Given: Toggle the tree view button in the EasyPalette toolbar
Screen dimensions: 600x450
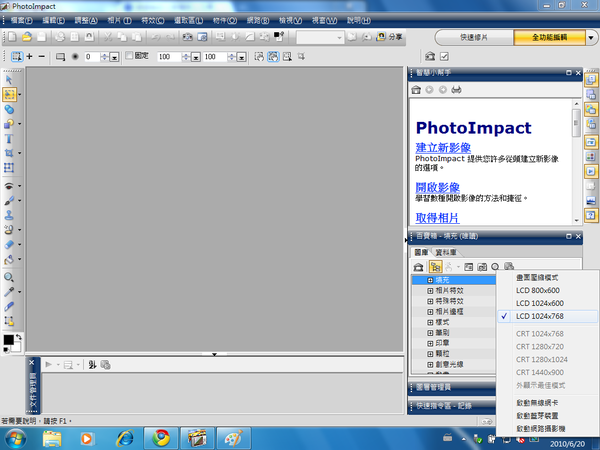Looking at the screenshot, I should pyautogui.click(x=435, y=267).
